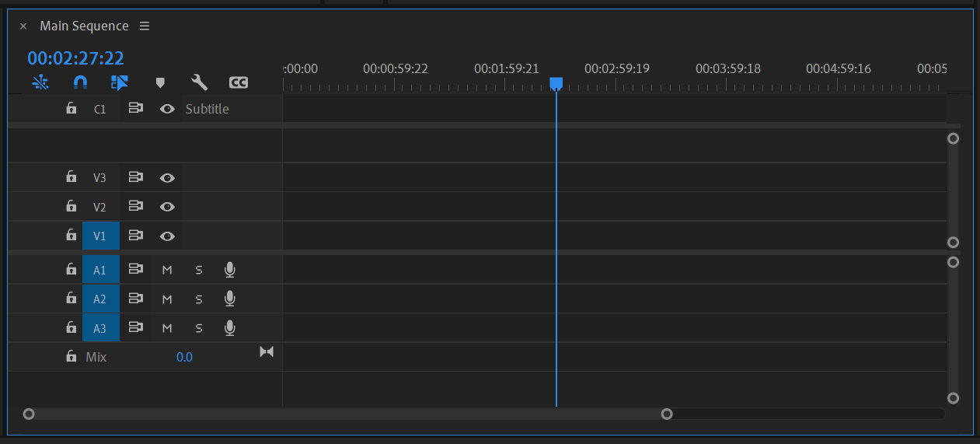Toggle lock on A3 track
The width and height of the screenshot is (980, 444).
(x=71, y=327)
